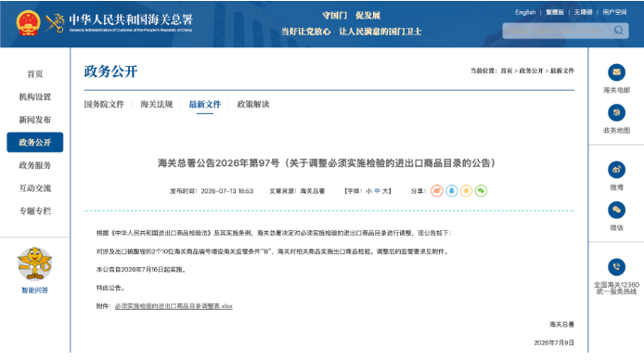Set font size to 小
The height and width of the screenshot is (361, 644).
[x=368, y=191]
